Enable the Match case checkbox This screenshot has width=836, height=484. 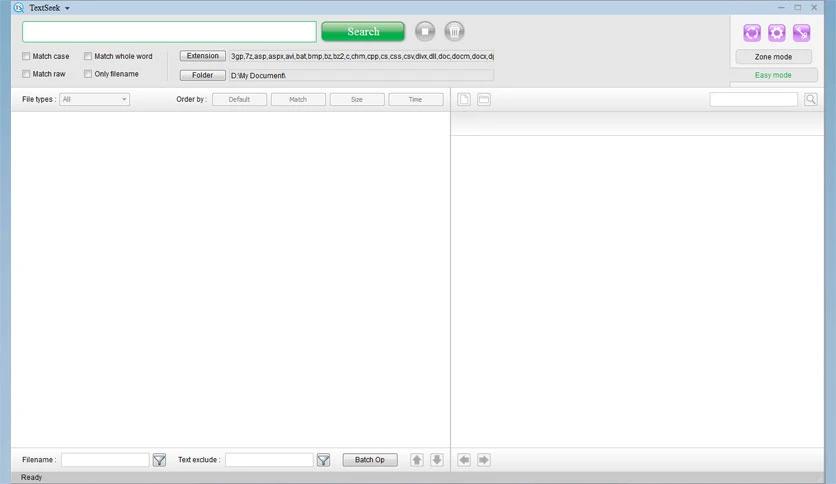pyautogui.click(x=27, y=57)
